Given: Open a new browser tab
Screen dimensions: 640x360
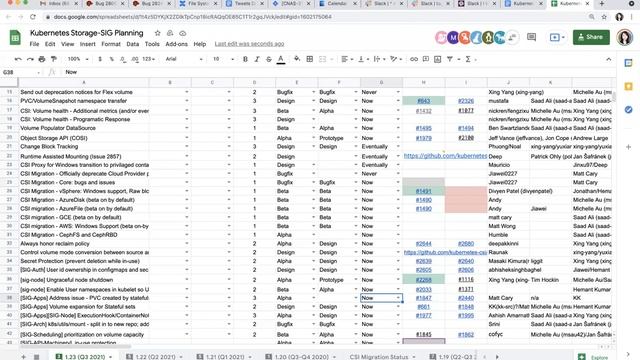Looking at the screenshot, I should [x=602, y=4].
